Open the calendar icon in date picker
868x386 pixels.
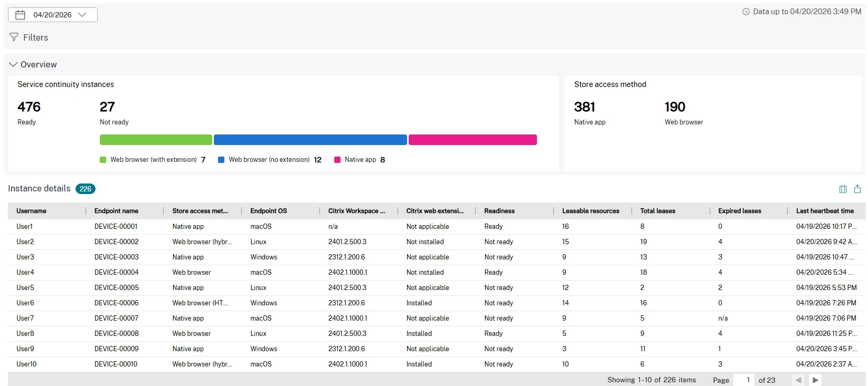(20, 15)
